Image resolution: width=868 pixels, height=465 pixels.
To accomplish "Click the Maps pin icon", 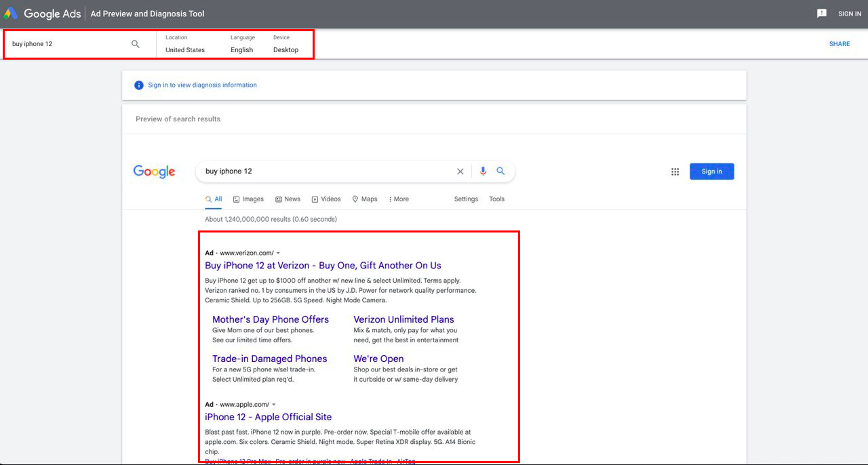I will tap(355, 199).
